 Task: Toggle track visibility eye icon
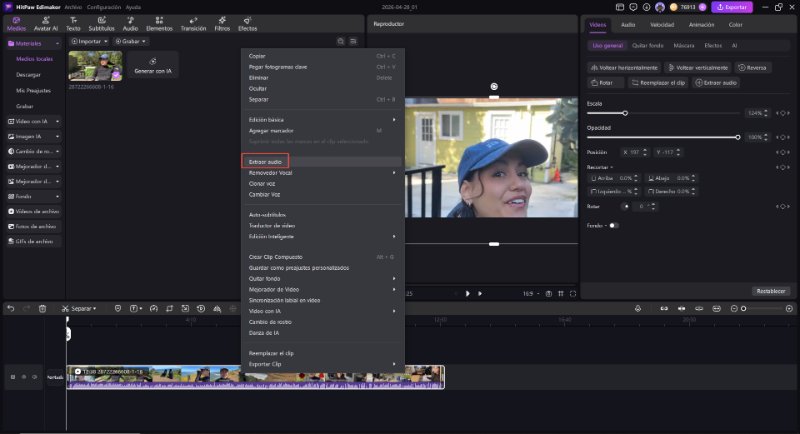(x=35, y=377)
